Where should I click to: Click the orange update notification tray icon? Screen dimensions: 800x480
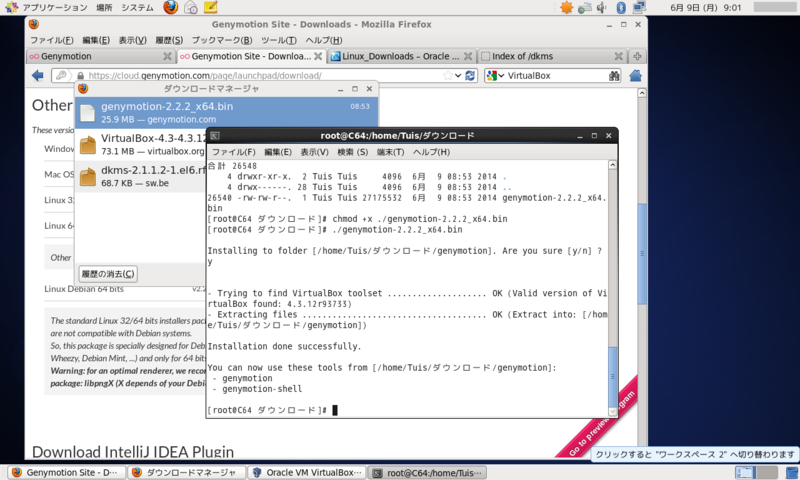(566, 7)
